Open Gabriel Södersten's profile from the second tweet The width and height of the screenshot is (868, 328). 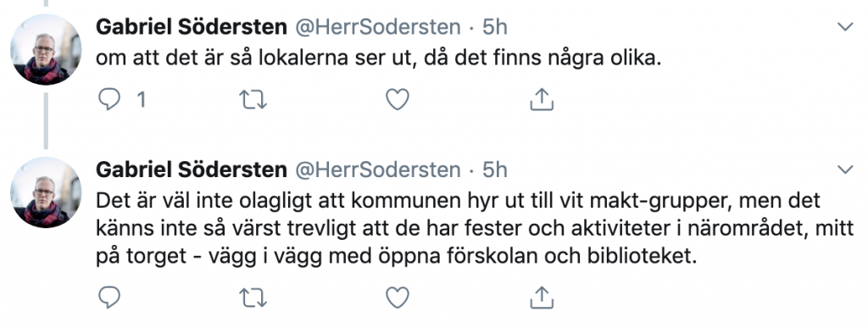(192, 170)
